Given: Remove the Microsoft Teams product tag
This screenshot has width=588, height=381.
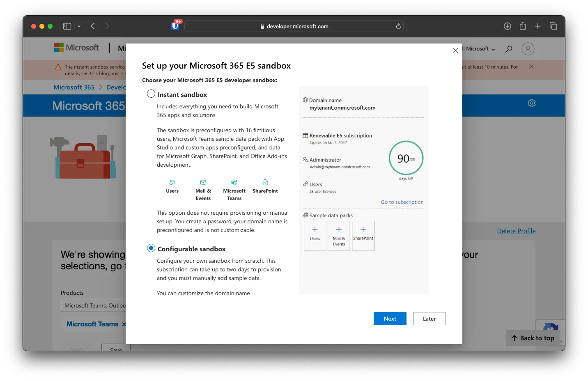Looking at the screenshot, I should [124, 324].
